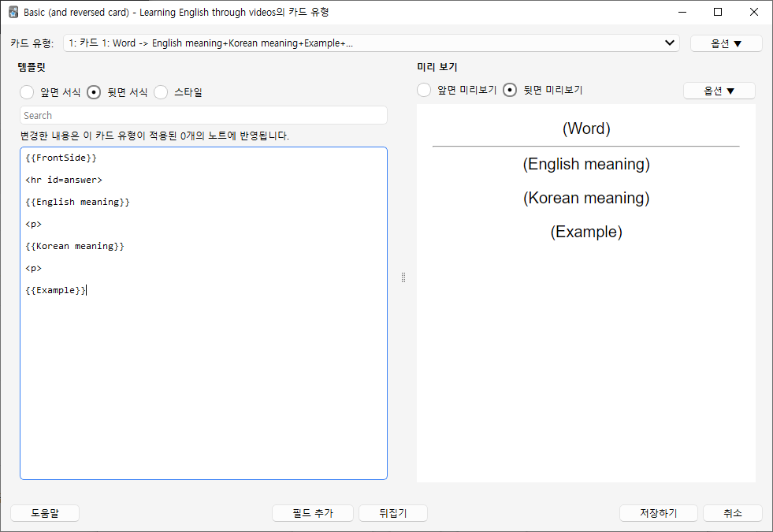Click the splitter handle between editor and preview
The image size is (773, 532).
point(403,277)
